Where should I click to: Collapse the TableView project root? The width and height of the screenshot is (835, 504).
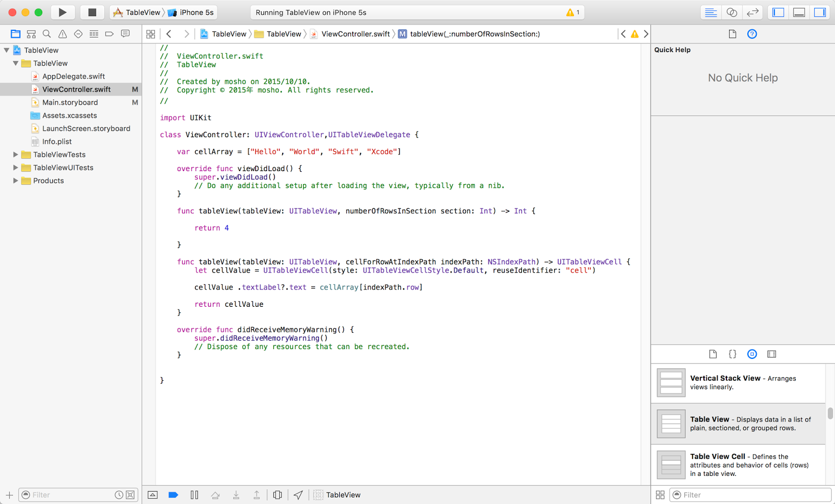tap(7, 50)
